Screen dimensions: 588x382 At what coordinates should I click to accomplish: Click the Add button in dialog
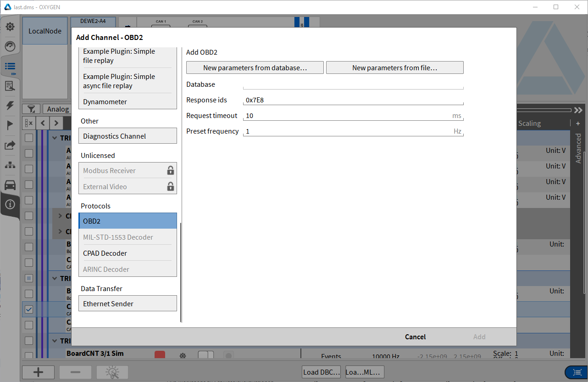479,337
